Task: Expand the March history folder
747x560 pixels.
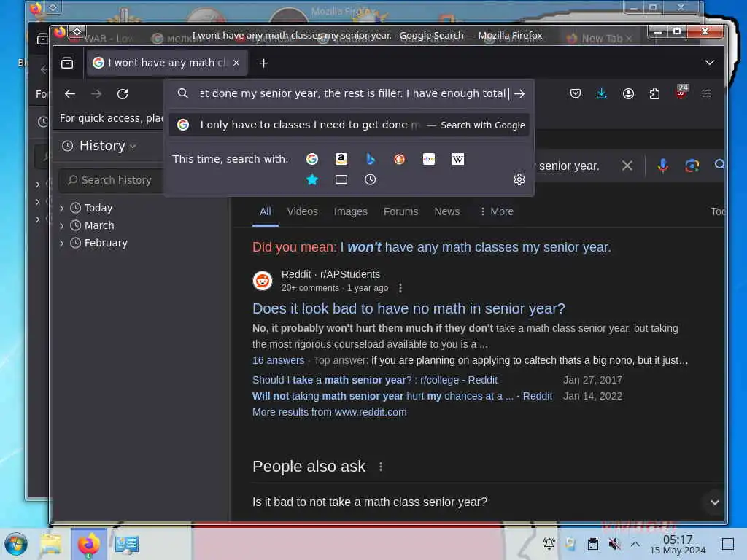Action: [62, 226]
